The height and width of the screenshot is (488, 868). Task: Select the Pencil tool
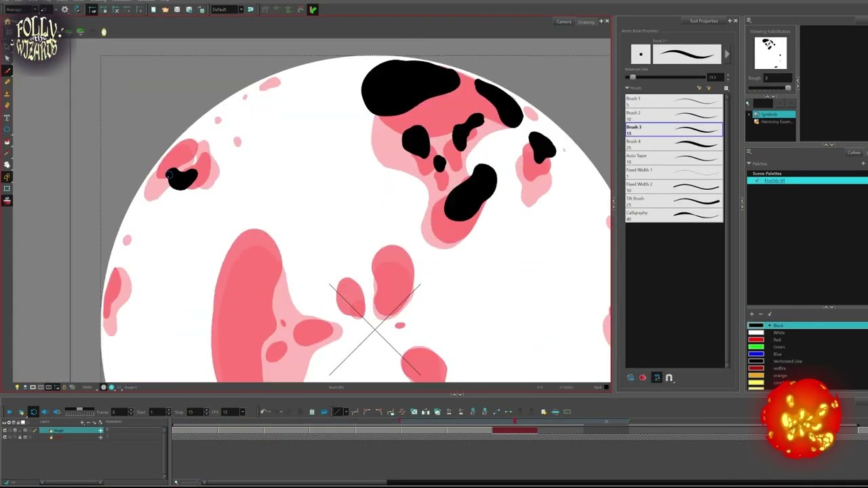point(7,81)
